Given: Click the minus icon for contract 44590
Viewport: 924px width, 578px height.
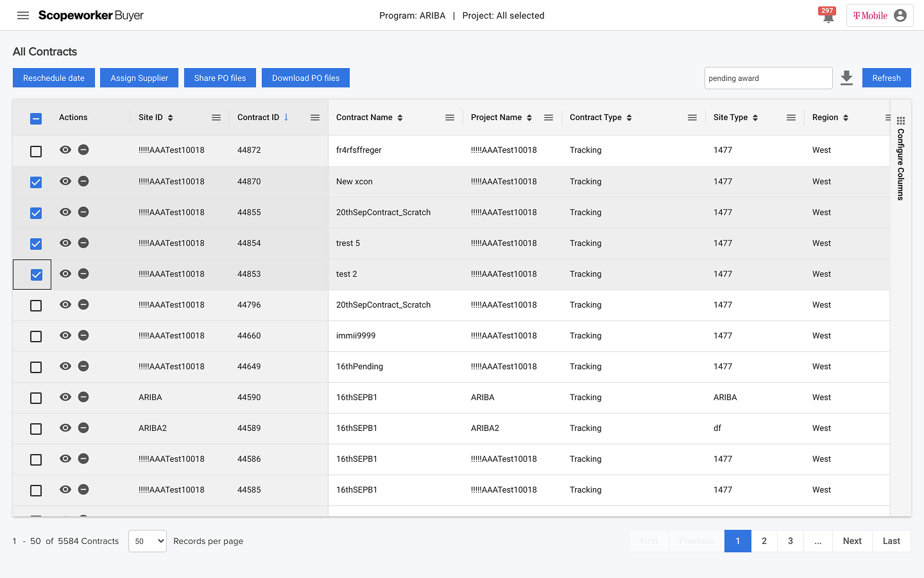Looking at the screenshot, I should point(83,397).
